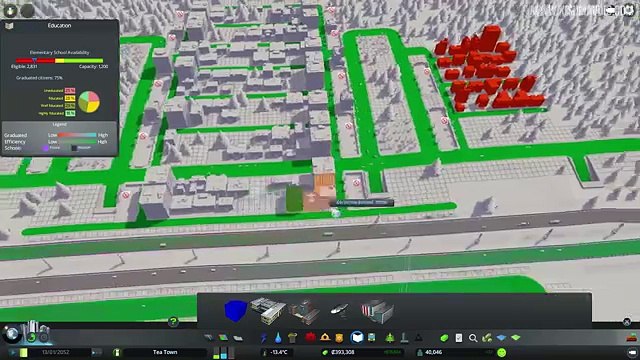Open the Parks tree icon menu
The width and height of the screenshot is (640, 360).
click(390, 338)
